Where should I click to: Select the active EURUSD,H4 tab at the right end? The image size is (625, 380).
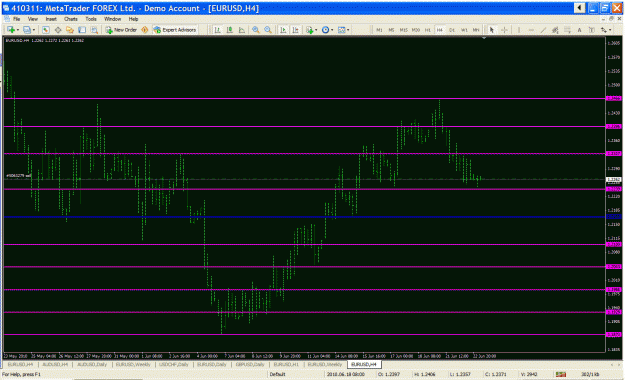tap(364, 364)
